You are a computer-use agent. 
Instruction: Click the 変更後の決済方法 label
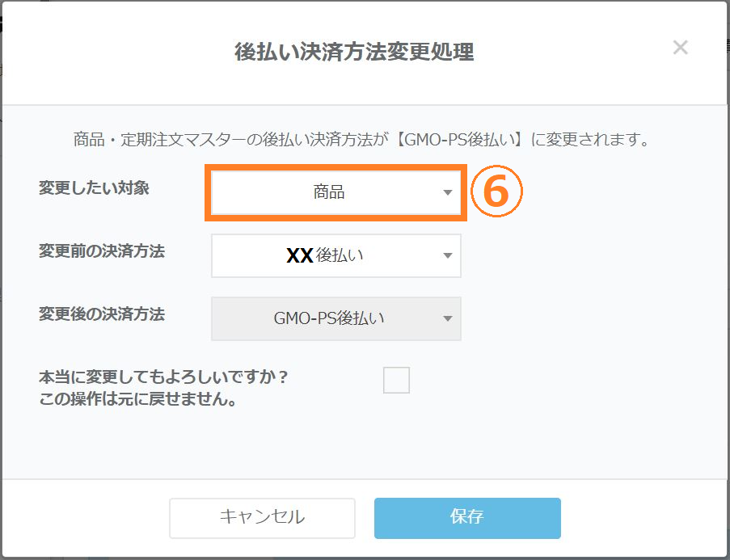102,314
